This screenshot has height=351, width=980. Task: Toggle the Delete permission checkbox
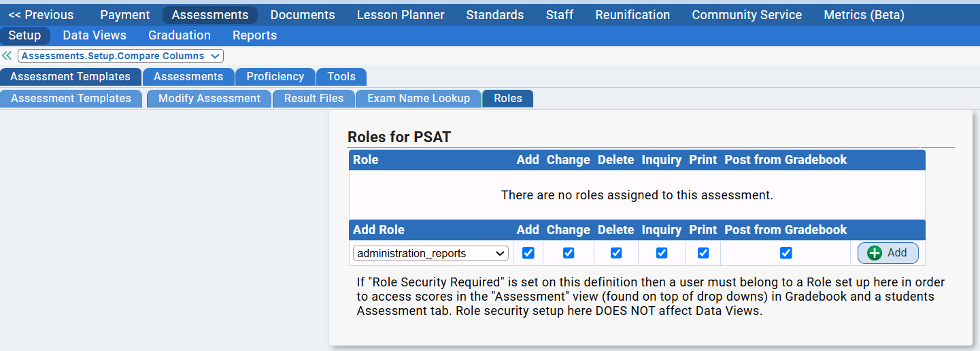616,253
